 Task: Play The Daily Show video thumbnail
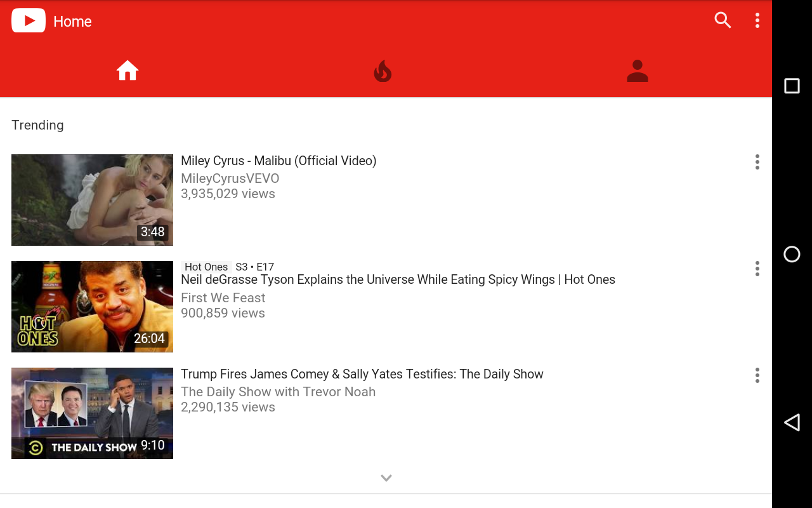[92, 413]
